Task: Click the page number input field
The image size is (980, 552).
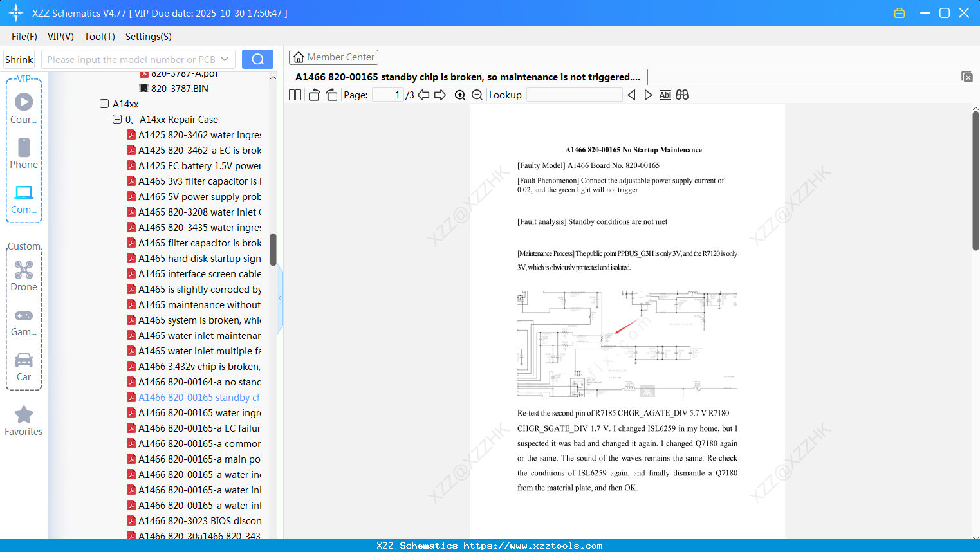Action: tap(388, 95)
